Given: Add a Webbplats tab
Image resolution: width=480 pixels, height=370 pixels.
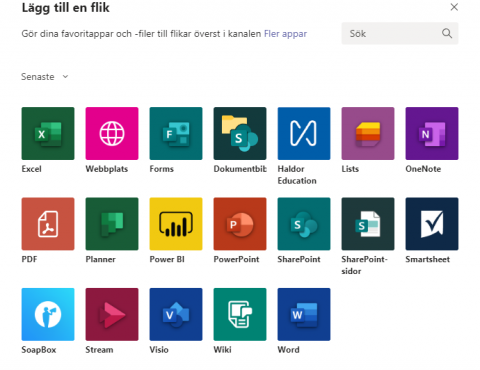Looking at the screenshot, I should click(112, 133).
